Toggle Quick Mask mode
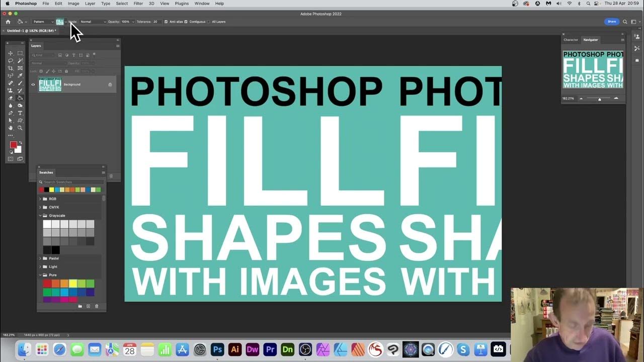The height and width of the screenshot is (362, 644). (11, 159)
